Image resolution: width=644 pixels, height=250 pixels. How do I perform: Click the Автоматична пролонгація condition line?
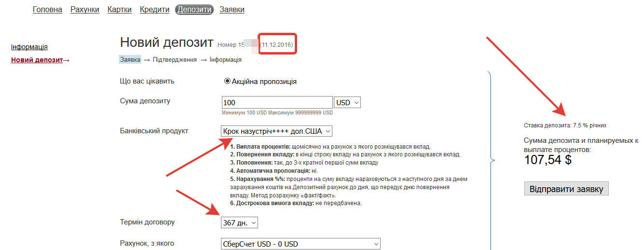click(274, 171)
